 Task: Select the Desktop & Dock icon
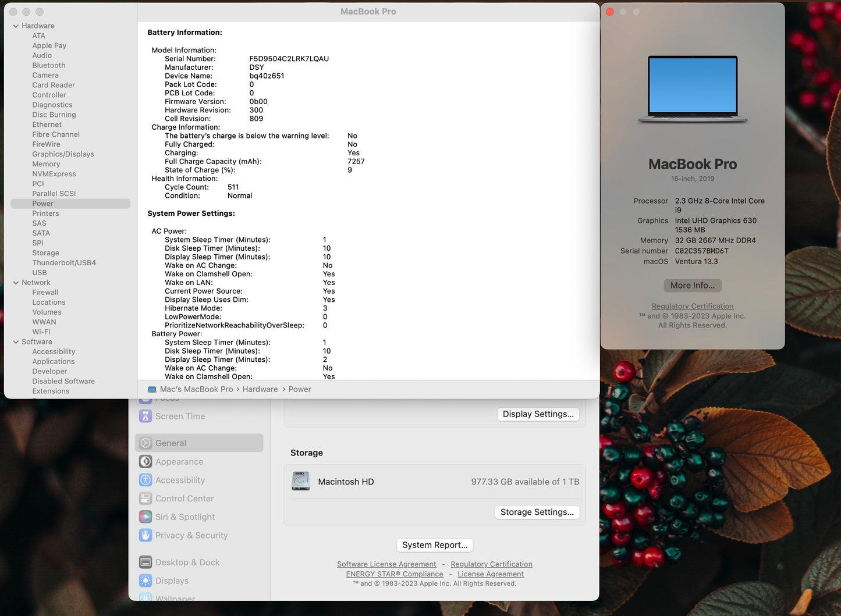[146, 562]
